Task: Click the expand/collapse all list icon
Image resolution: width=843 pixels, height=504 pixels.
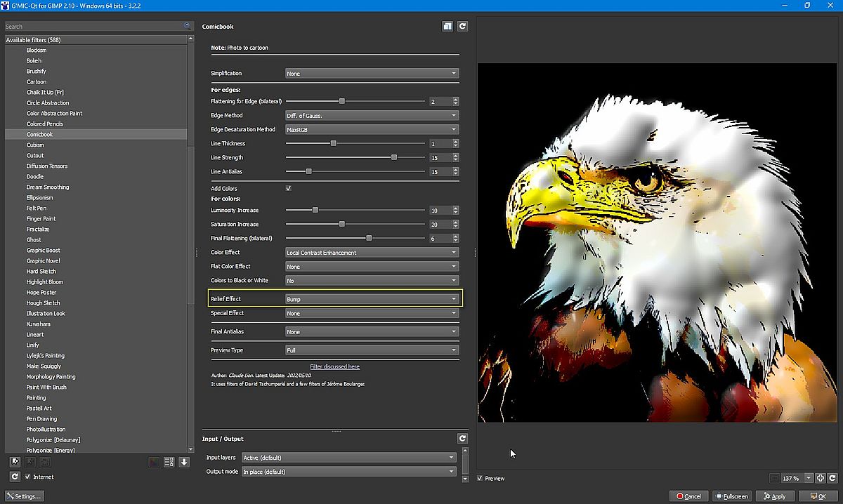Action: pyautogui.click(x=169, y=462)
